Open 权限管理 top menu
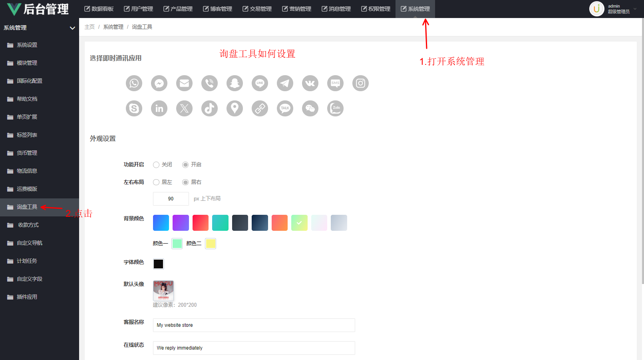Screen dimensions: 644x360 tap(376, 9)
